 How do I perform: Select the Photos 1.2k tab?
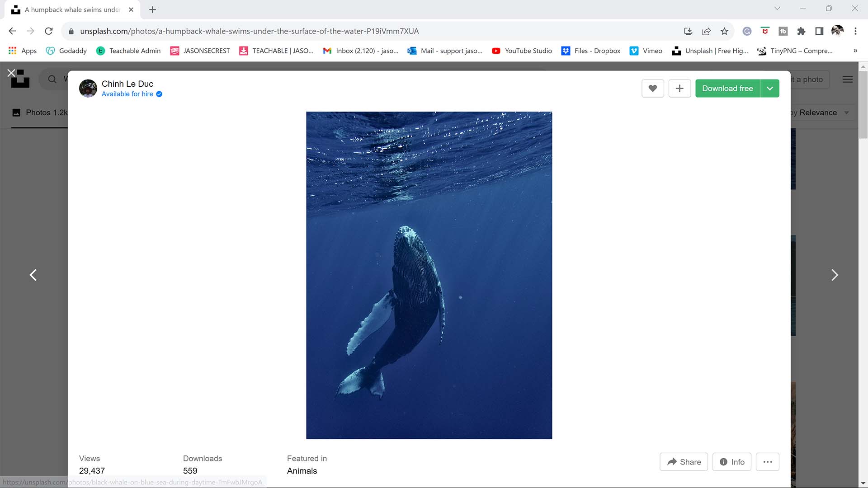pyautogui.click(x=40, y=113)
